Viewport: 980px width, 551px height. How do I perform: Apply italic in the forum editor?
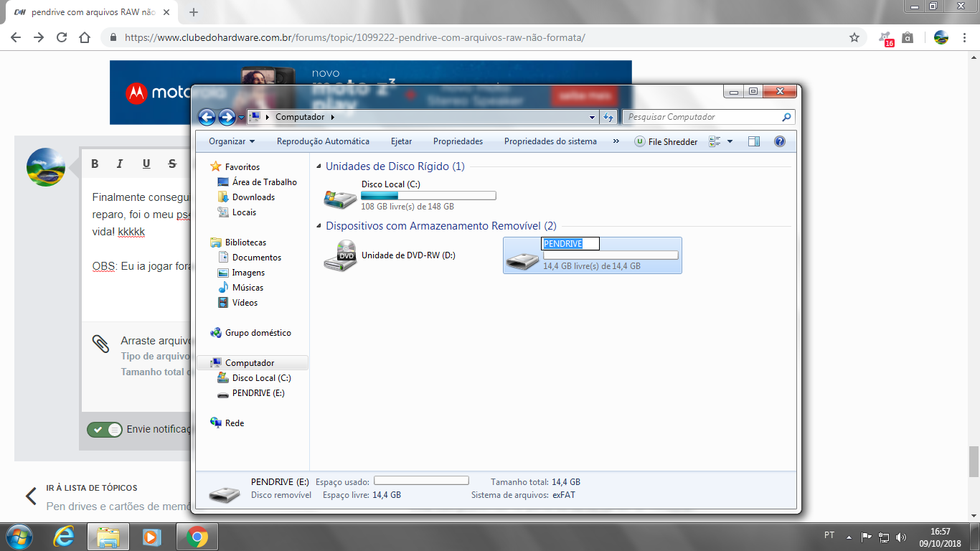[121, 164]
